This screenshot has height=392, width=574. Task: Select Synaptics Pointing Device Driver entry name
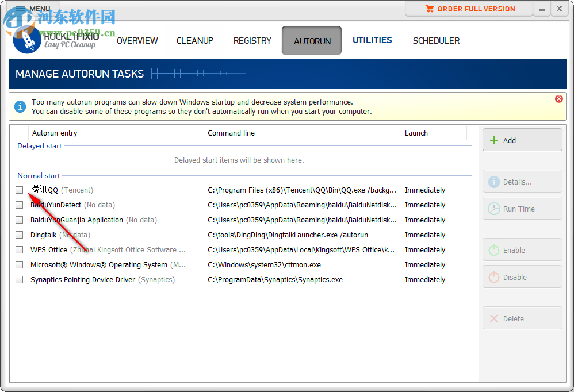pyautogui.click(x=83, y=279)
